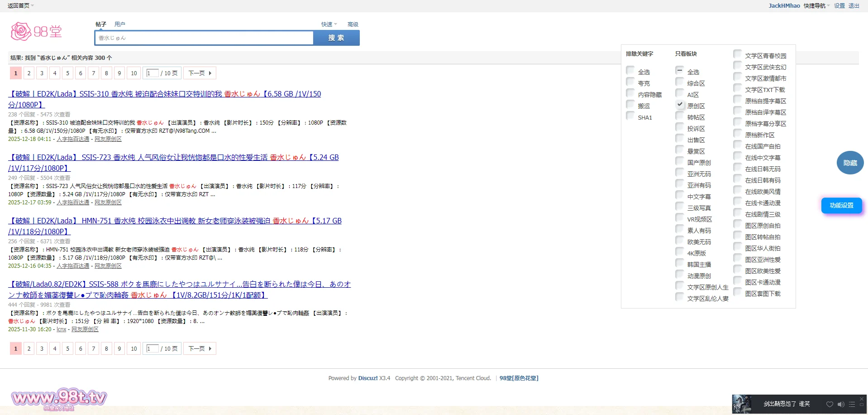Viewport: 868px width, 415px height.
Task: Expand the 返回首页 dropdown arrow
Action: [33, 6]
